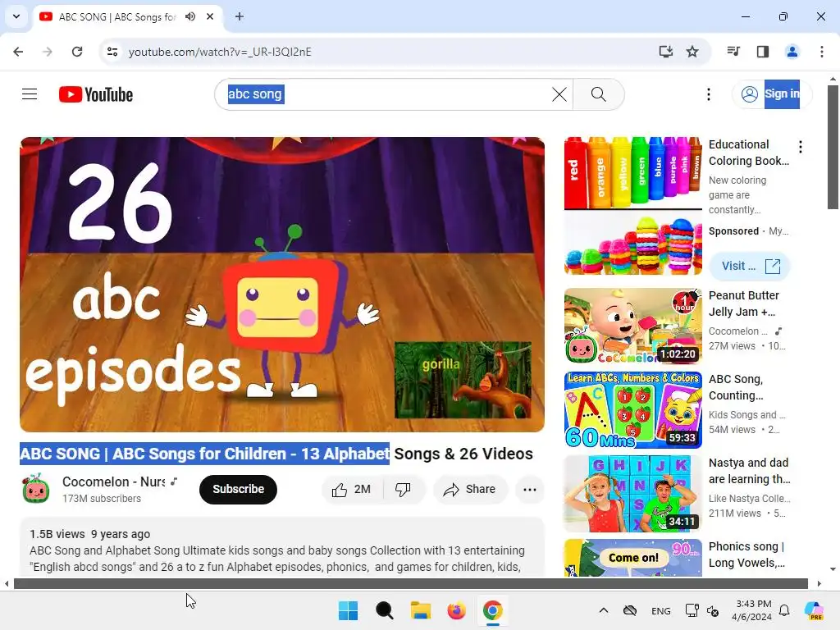Image resolution: width=840 pixels, height=630 pixels.
Task: Open Chrome profile avatar
Action: pos(792,52)
